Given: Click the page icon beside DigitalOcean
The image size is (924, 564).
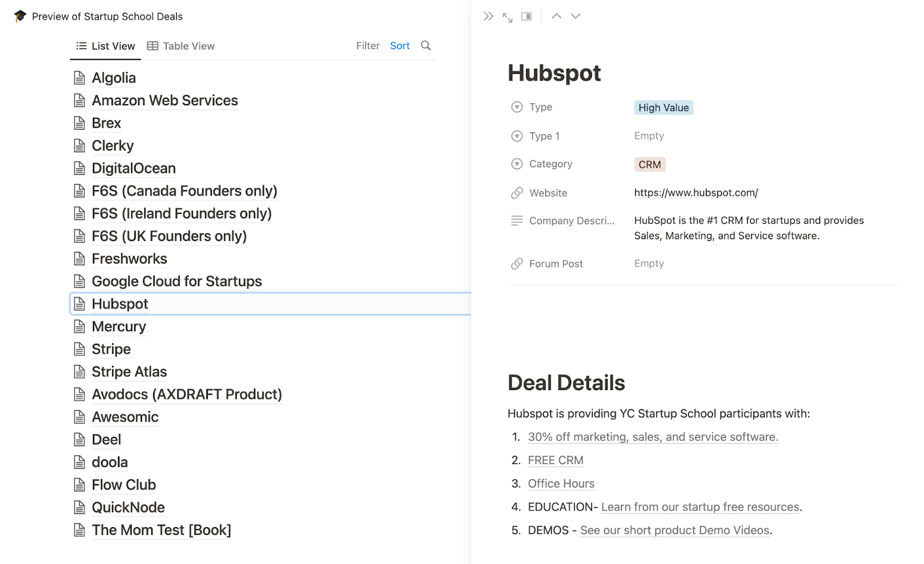Looking at the screenshot, I should tap(80, 168).
